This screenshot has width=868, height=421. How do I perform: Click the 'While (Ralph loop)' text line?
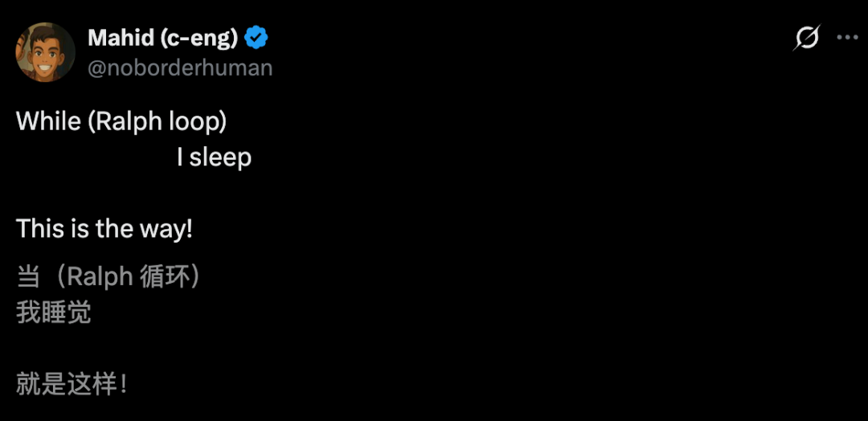(121, 121)
